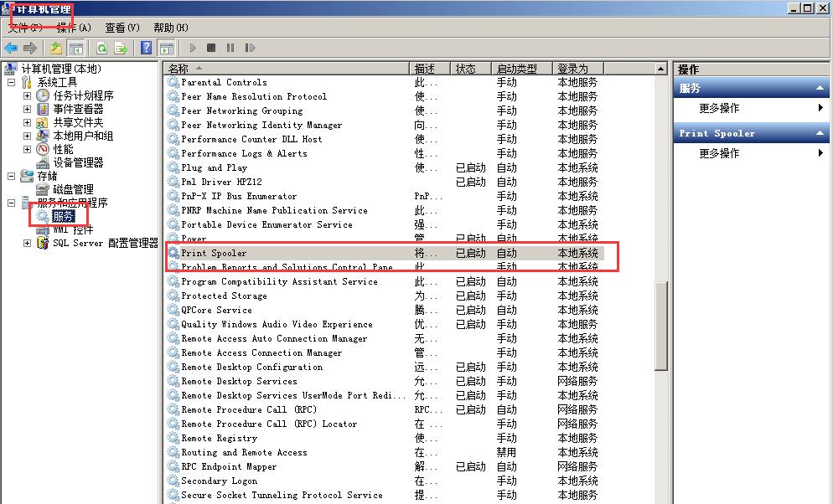Click the Pause Service icon

point(230,48)
